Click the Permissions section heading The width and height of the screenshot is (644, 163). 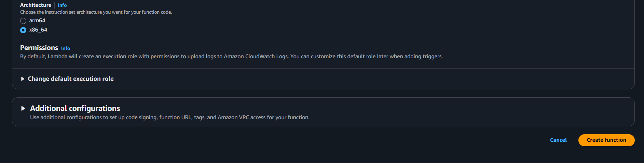point(39,48)
